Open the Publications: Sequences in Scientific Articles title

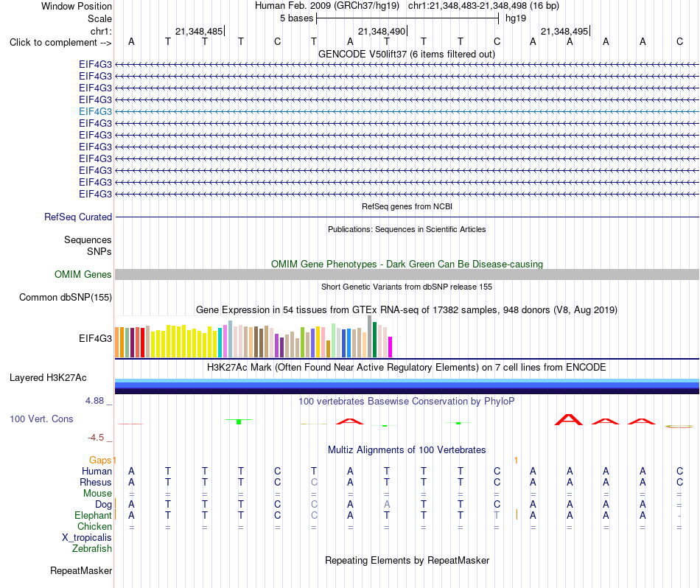point(407,229)
